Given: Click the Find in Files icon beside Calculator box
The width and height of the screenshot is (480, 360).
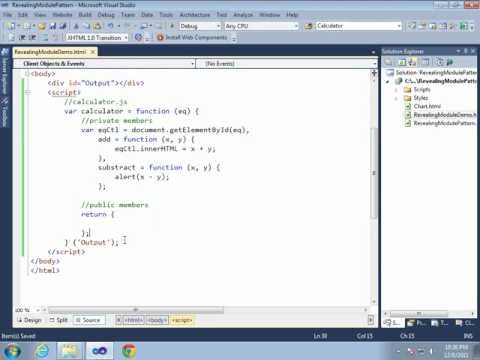Looking at the screenshot, I should click(309, 26).
